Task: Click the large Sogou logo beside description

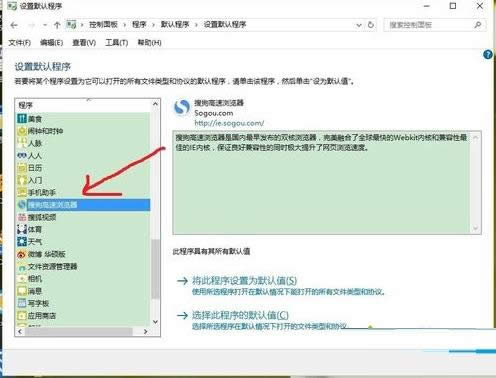Action: 182,108
